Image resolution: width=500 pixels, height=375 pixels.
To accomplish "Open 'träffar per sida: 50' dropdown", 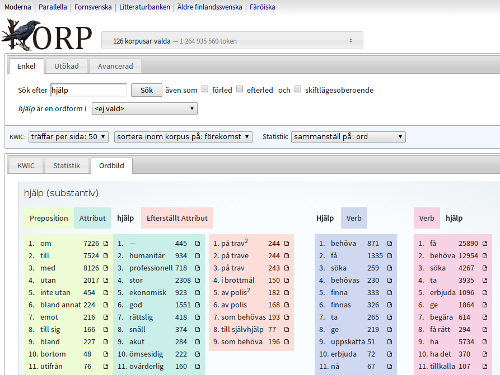I will pyautogui.click(x=68, y=137).
